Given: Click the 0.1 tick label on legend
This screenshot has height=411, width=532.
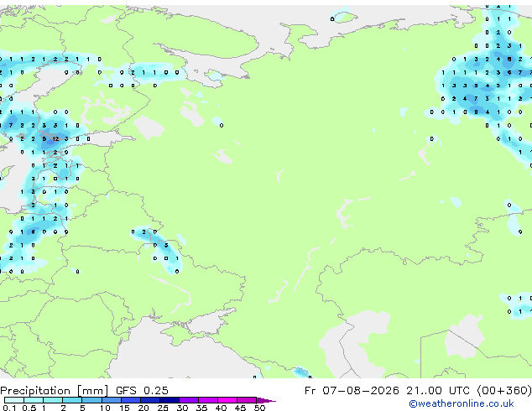Looking at the screenshot, I should pos(9,408).
